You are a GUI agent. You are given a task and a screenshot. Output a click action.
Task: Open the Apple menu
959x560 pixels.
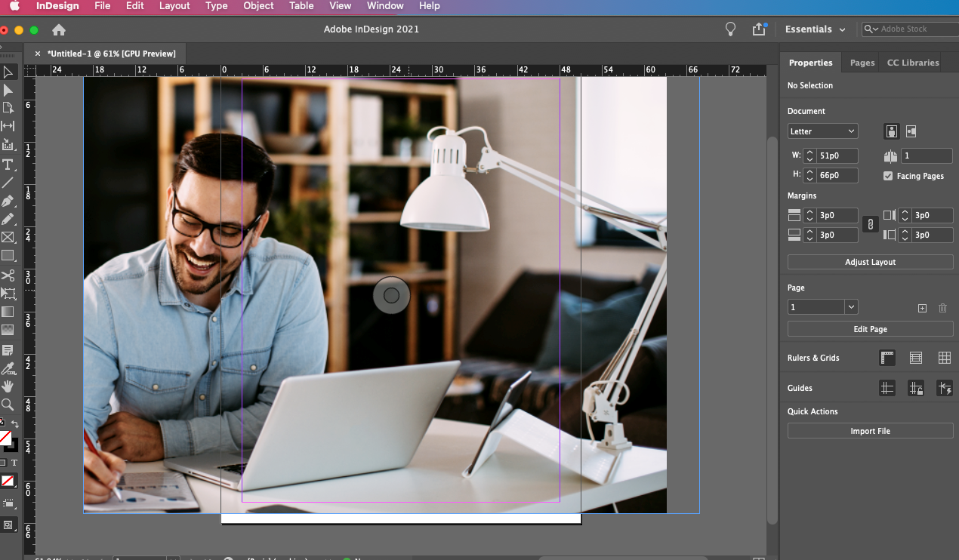pyautogui.click(x=14, y=6)
